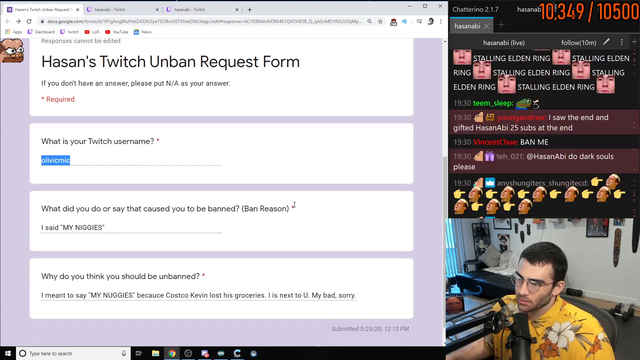Click the pencil moderation icon in Chatterino
Image resolution: width=640 pixels, height=360 pixels.
tap(607, 42)
